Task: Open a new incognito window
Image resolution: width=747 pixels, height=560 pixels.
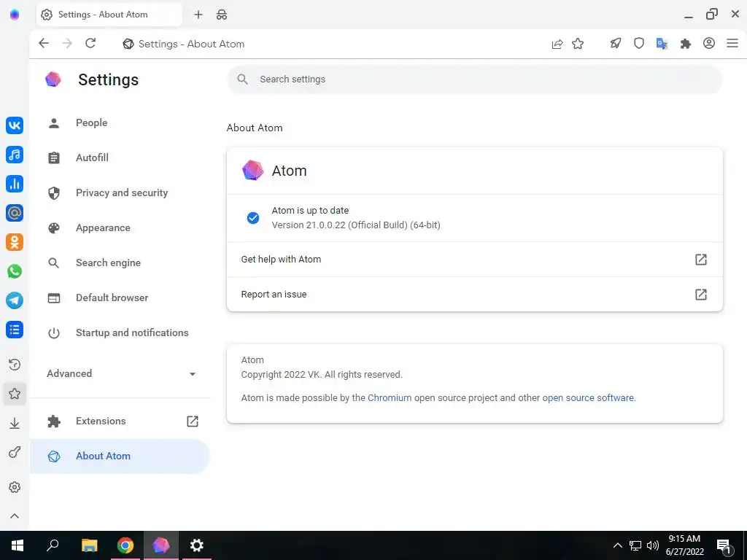Action: (x=222, y=15)
